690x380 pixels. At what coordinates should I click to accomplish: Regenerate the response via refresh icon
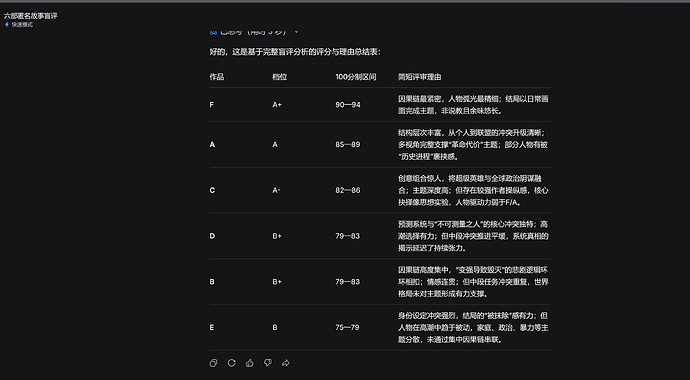[x=231, y=363]
